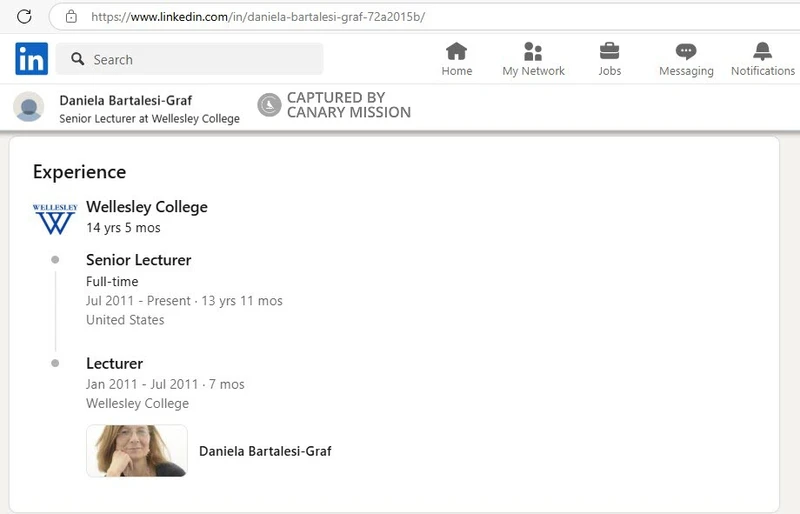Click the 'United States' location text
This screenshot has height=514, width=800.
coord(125,320)
